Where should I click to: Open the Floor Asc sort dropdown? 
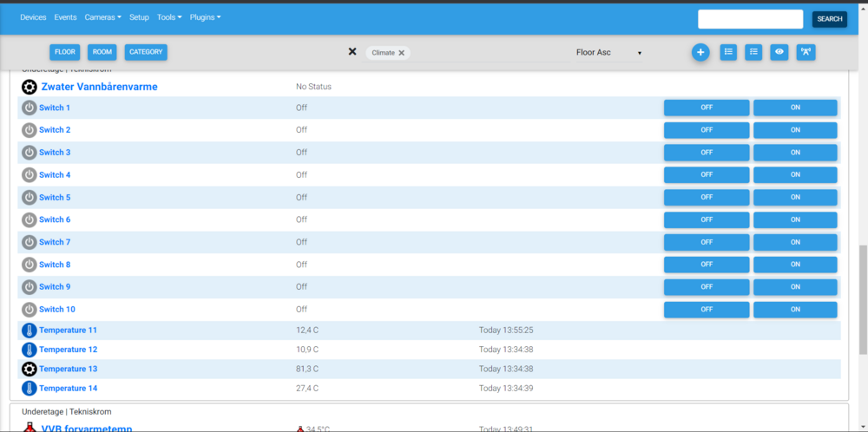pos(608,53)
